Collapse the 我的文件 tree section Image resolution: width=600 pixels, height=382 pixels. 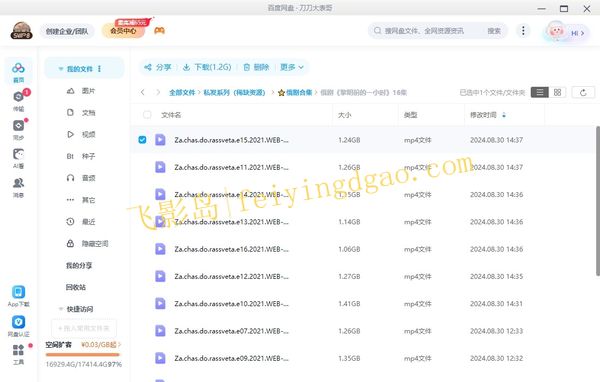[61, 69]
